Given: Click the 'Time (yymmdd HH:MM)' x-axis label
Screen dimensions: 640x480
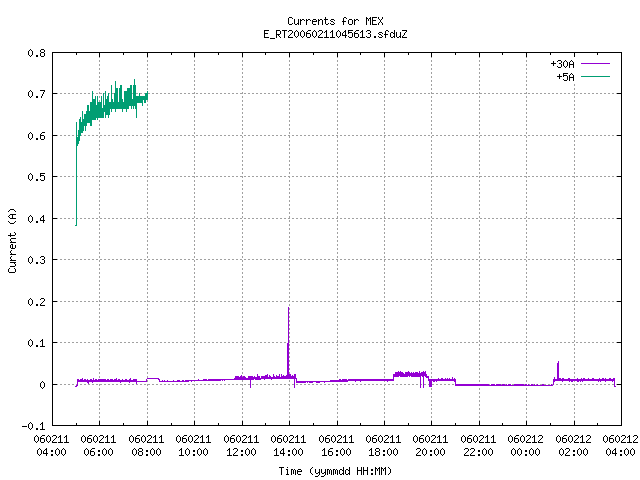Looking at the screenshot, I should (x=335, y=471).
